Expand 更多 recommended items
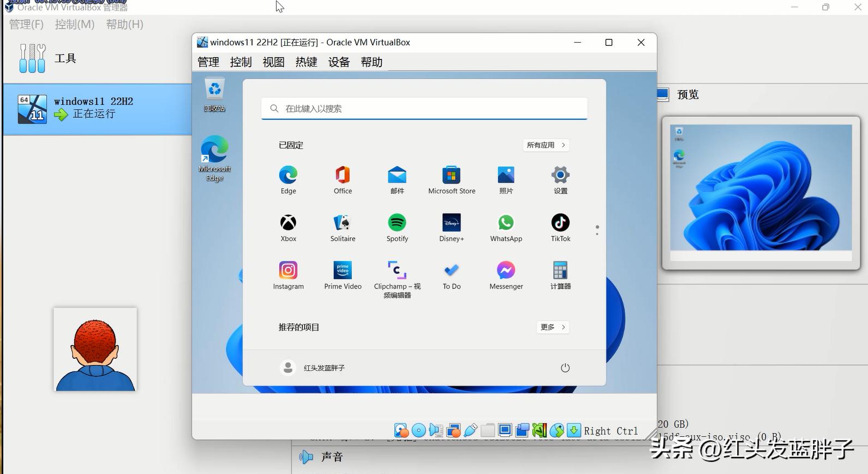 [553, 327]
